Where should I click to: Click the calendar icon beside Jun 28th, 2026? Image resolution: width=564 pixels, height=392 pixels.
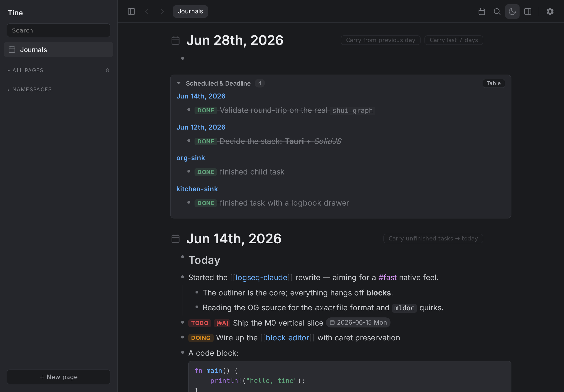click(x=175, y=40)
